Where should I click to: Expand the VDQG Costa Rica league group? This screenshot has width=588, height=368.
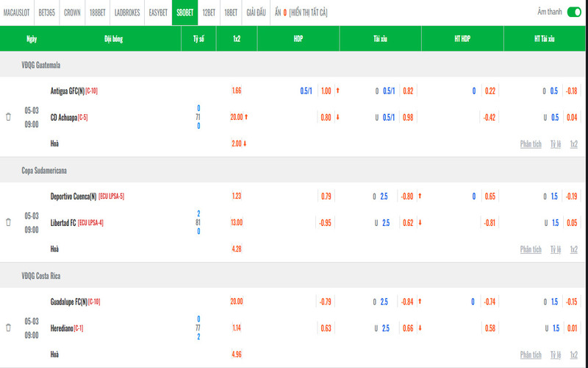tap(42, 275)
